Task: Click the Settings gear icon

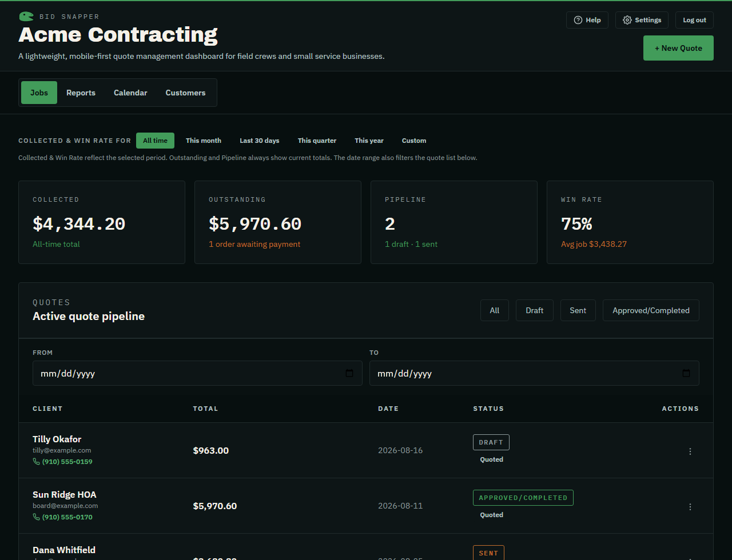Action: 627,20
